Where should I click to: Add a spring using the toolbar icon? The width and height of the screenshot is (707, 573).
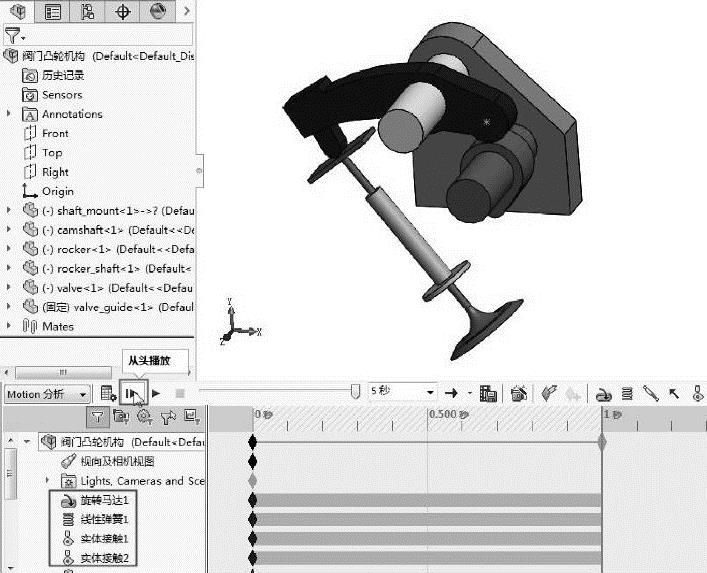(627, 394)
